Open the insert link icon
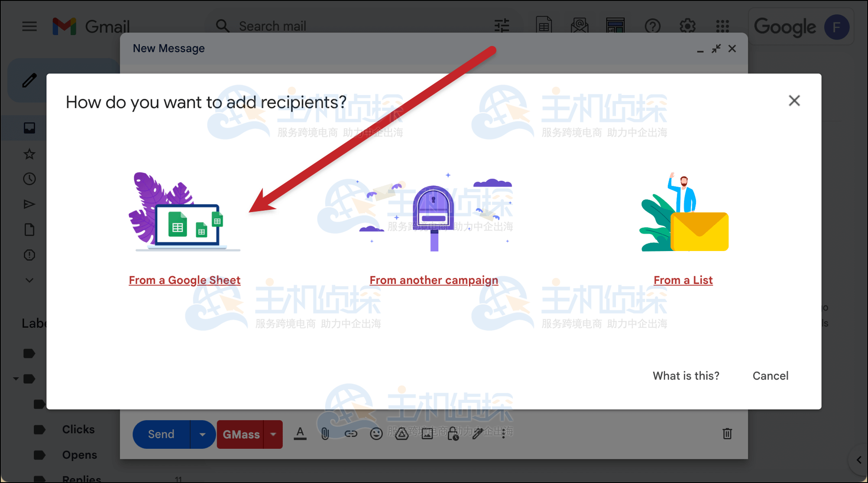868x483 pixels. tap(351, 434)
